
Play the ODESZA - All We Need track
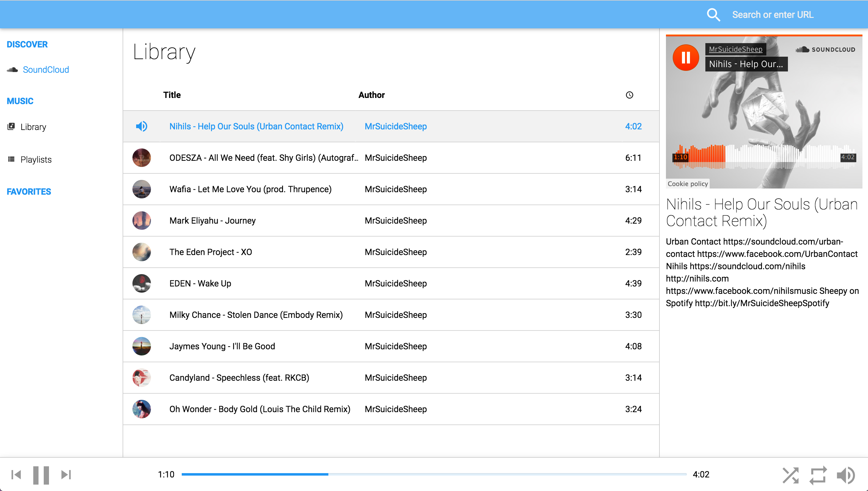264,157
